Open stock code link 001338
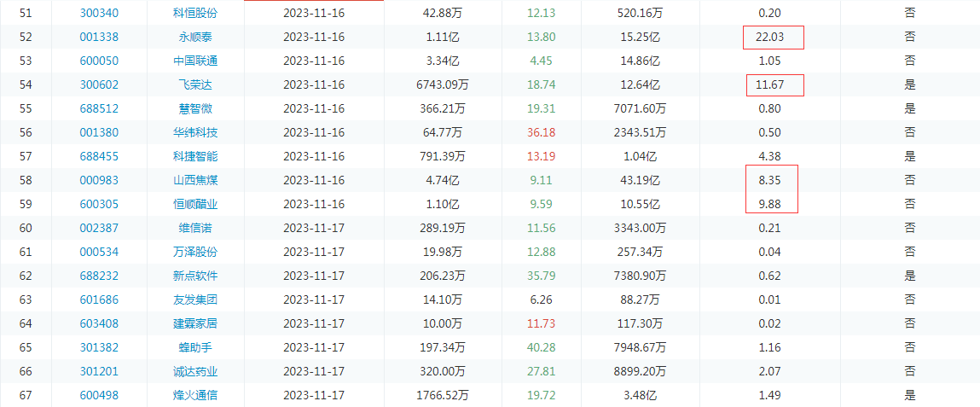The image size is (980, 407). point(99,37)
